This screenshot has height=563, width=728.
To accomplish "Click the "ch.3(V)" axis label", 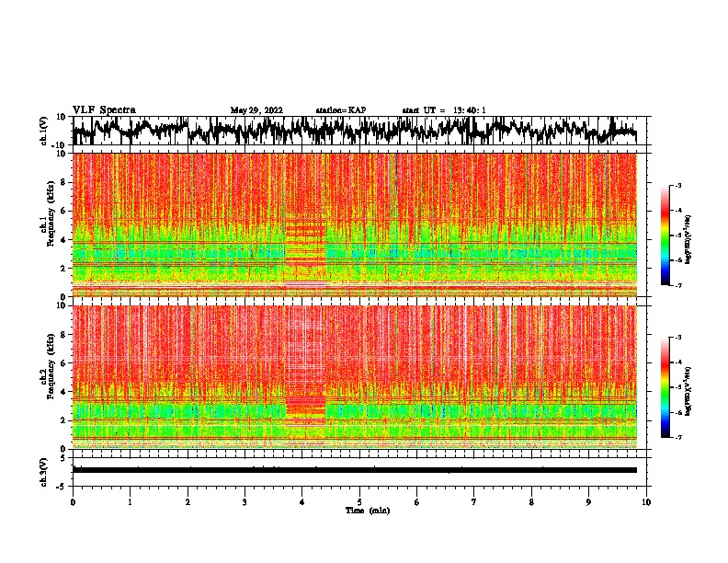I will coord(44,472).
